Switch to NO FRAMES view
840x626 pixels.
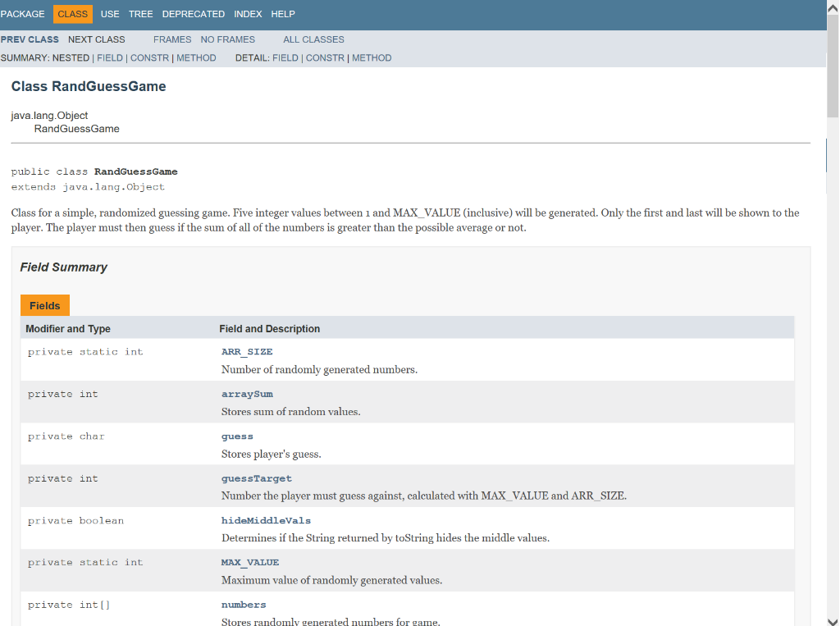(227, 39)
